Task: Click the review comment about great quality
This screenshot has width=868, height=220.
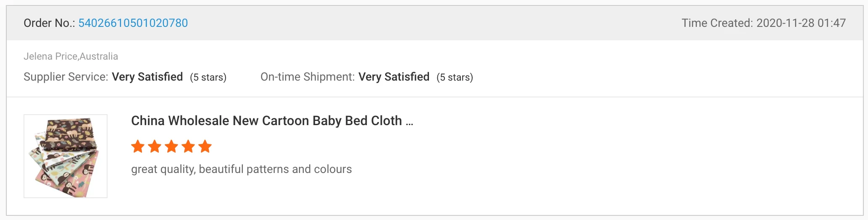Action: [241, 169]
